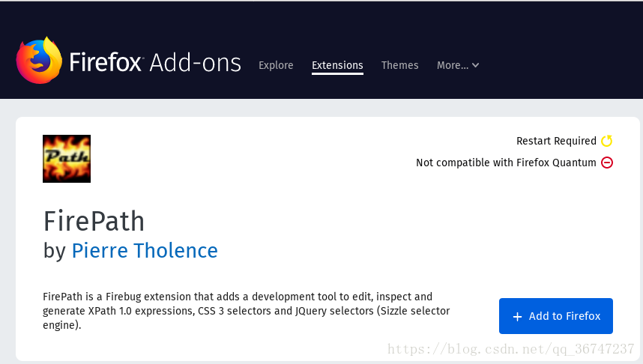This screenshot has width=643, height=364.
Task: Click Not compatible with Firefox Quantum text
Action: (x=506, y=163)
